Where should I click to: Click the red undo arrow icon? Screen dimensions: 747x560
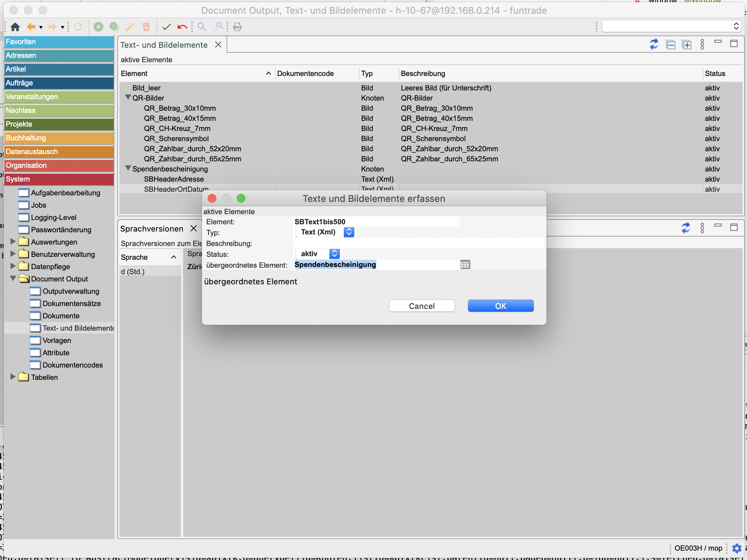pyautogui.click(x=182, y=27)
